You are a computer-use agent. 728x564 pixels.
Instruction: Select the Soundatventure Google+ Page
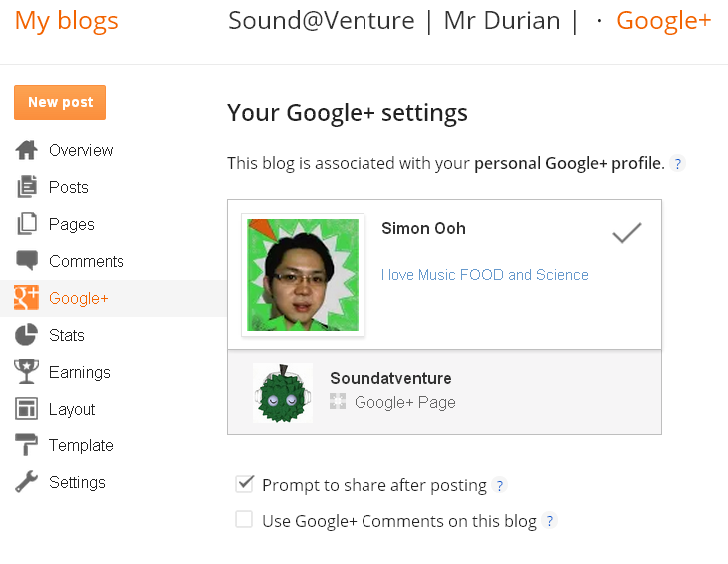tap(444, 393)
